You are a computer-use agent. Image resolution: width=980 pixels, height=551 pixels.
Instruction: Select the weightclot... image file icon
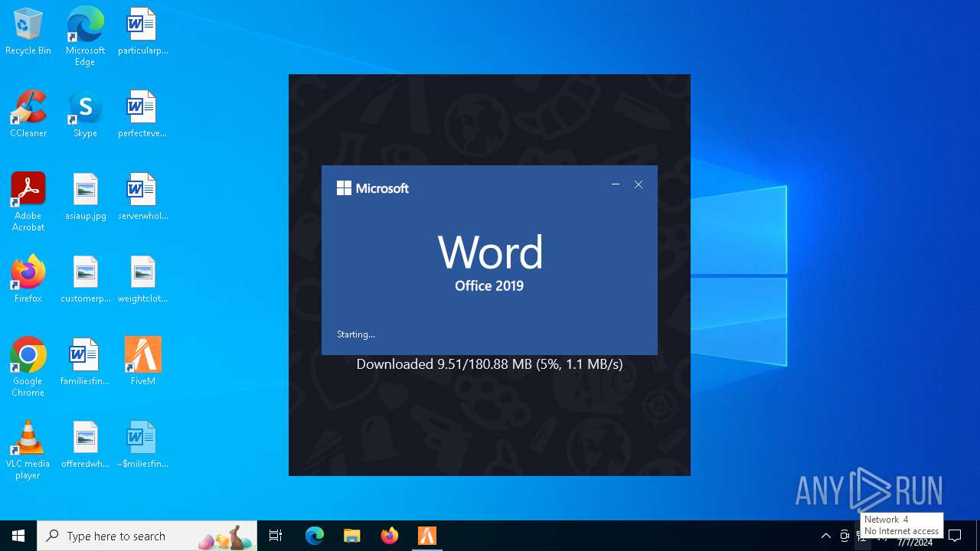coord(142,280)
